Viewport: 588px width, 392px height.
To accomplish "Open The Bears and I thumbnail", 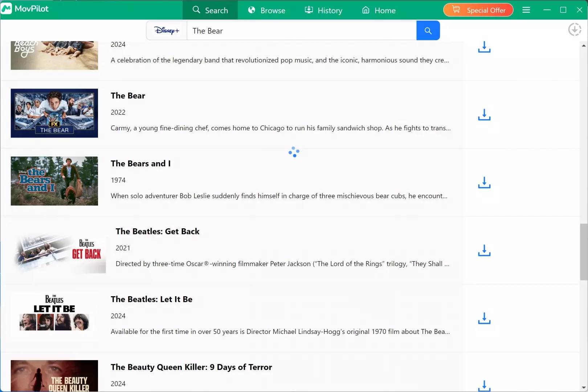I will coord(54,181).
